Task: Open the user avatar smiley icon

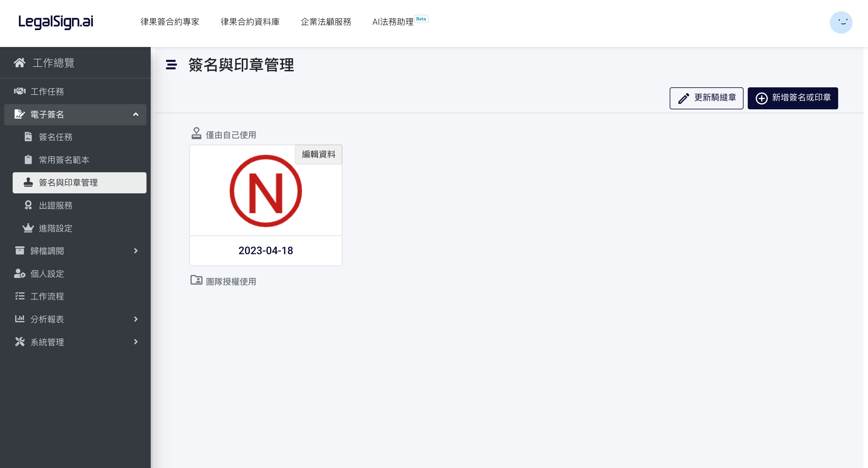Action: coord(841,23)
